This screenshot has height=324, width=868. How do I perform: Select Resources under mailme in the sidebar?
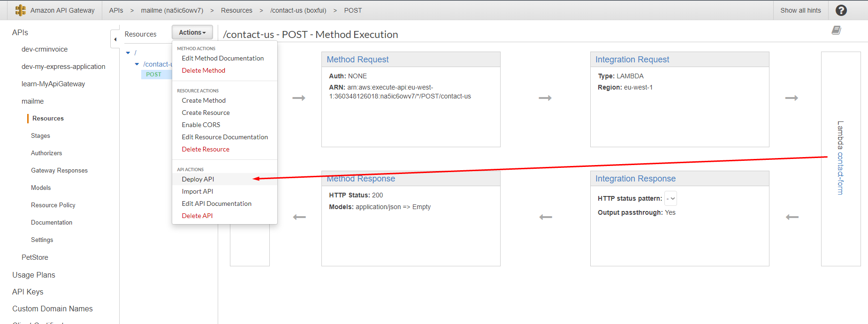tap(48, 119)
